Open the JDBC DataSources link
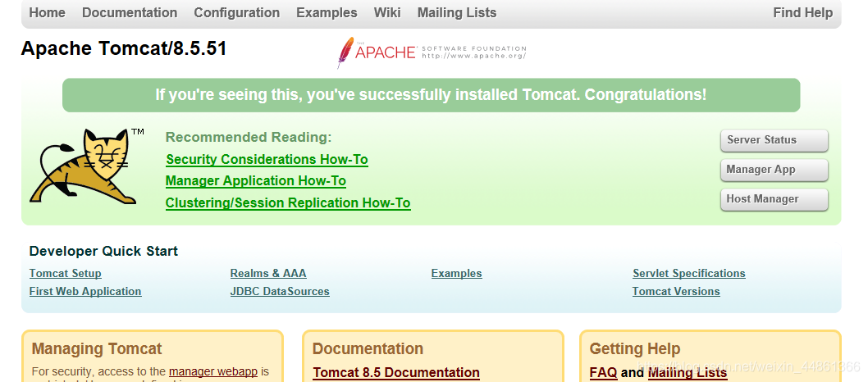The width and height of the screenshot is (868, 382). pyautogui.click(x=280, y=291)
